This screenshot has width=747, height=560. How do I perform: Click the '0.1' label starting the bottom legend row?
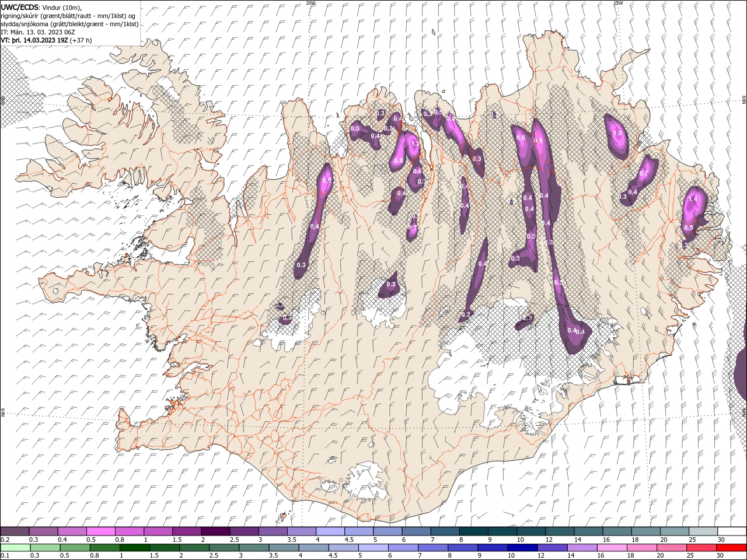5,556
